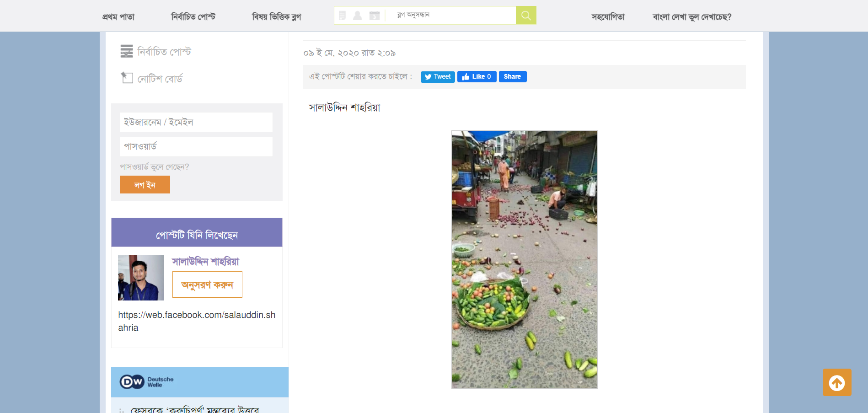The width and height of the screenshot is (868, 413).
Task: Open the Deutsche Welle logo banner
Action: tap(147, 382)
